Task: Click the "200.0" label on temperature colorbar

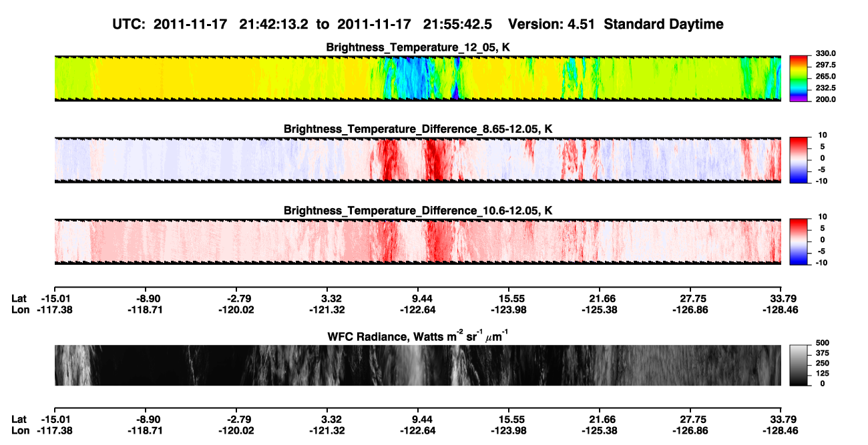Action: (x=825, y=99)
